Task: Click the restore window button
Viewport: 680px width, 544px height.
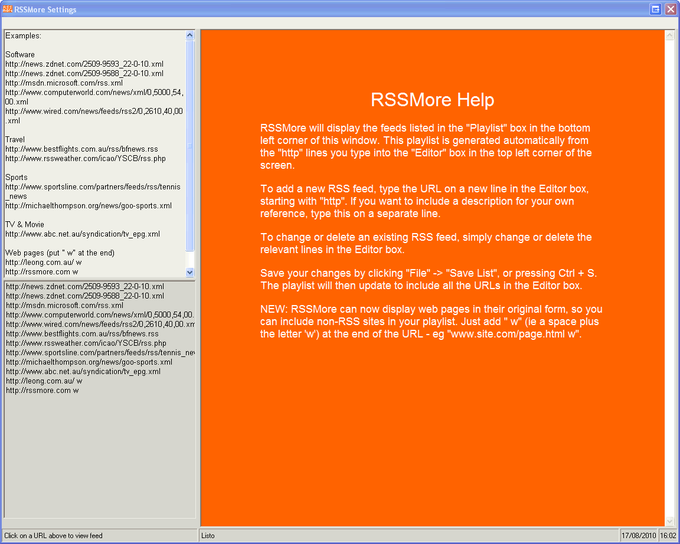Action: coord(656,9)
